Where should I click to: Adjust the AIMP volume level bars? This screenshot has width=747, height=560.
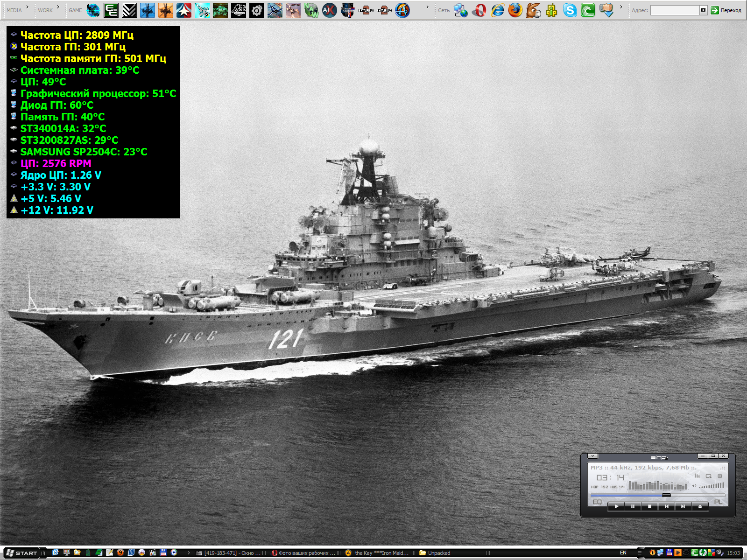coord(712,486)
